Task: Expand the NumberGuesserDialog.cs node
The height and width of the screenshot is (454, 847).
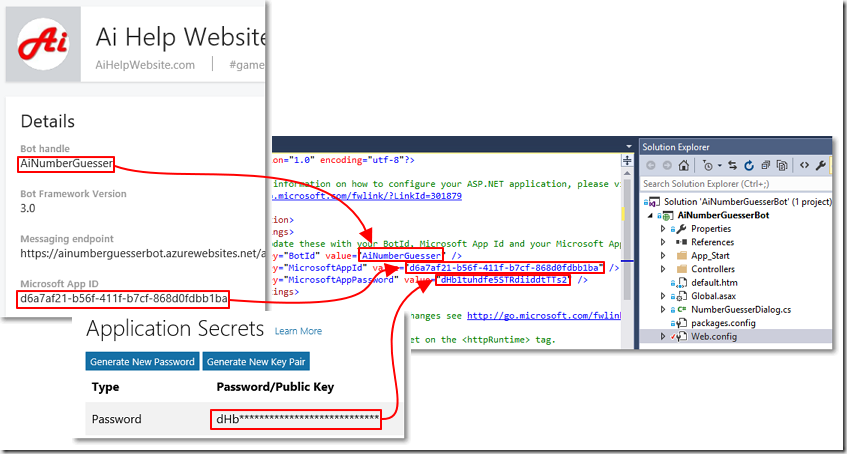Action: (x=663, y=310)
